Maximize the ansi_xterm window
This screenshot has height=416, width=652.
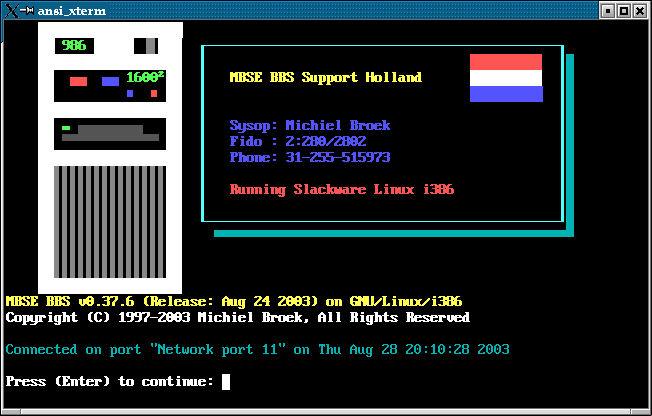(x=624, y=11)
